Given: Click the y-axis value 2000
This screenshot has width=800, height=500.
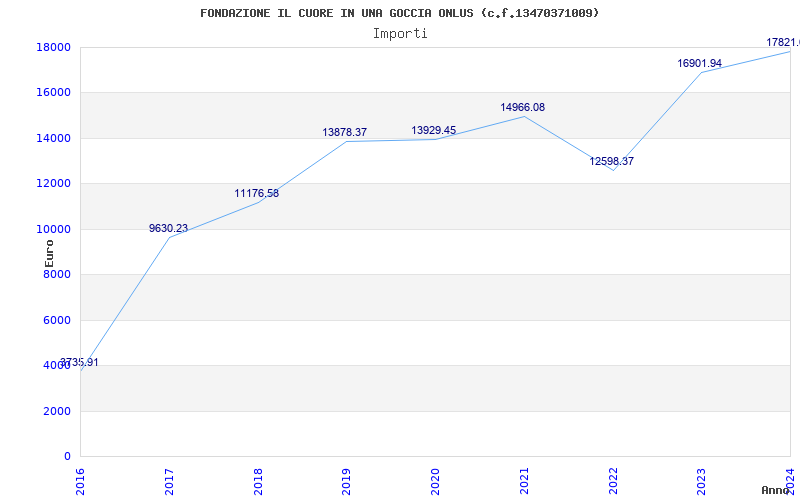Looking at the screenshot, I should (57, 411).
